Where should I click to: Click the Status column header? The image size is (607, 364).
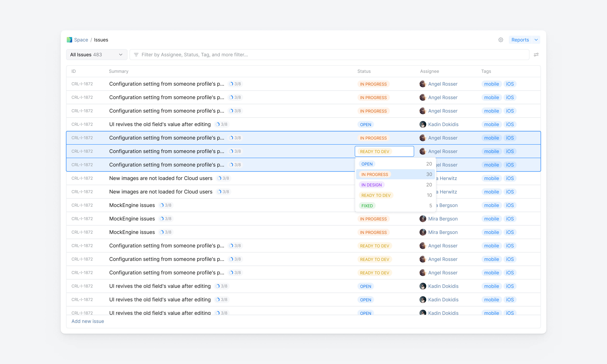coord(364,71)
